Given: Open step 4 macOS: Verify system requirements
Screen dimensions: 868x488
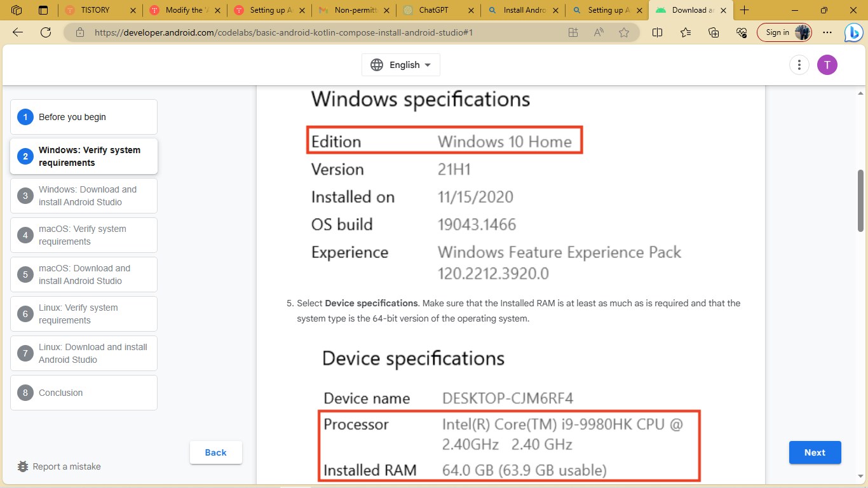Looking at the screenshot, I should point(84,235).
